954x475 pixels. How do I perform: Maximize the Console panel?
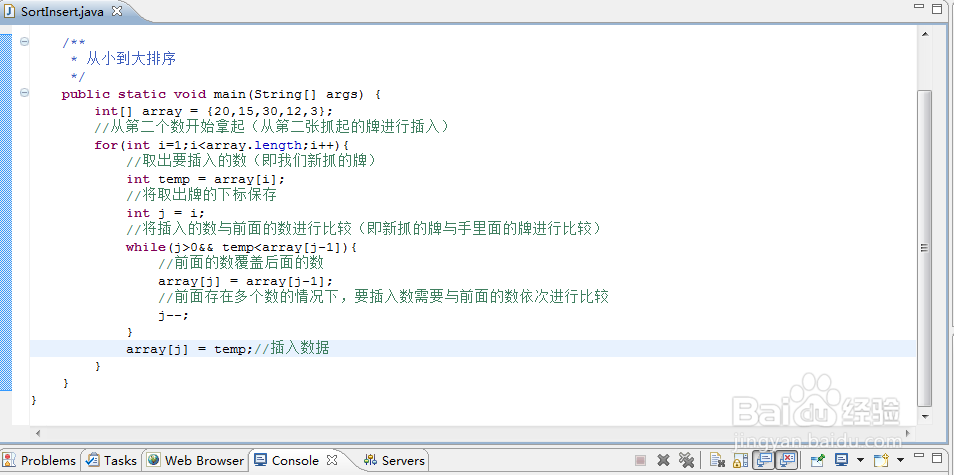[939, 456]
